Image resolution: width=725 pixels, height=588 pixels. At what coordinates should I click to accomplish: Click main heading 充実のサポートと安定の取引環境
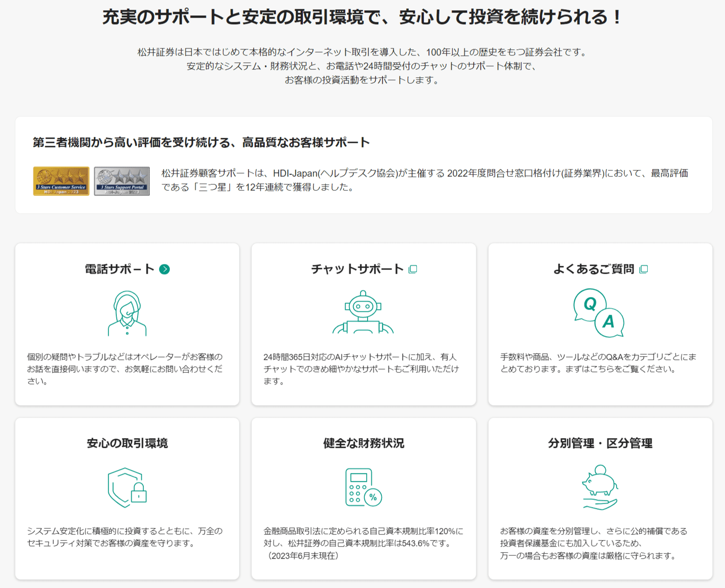point(362,17)
